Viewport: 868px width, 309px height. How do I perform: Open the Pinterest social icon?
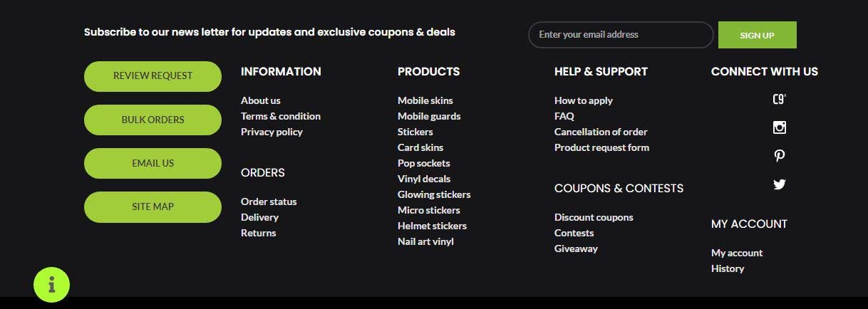[780, 156]
